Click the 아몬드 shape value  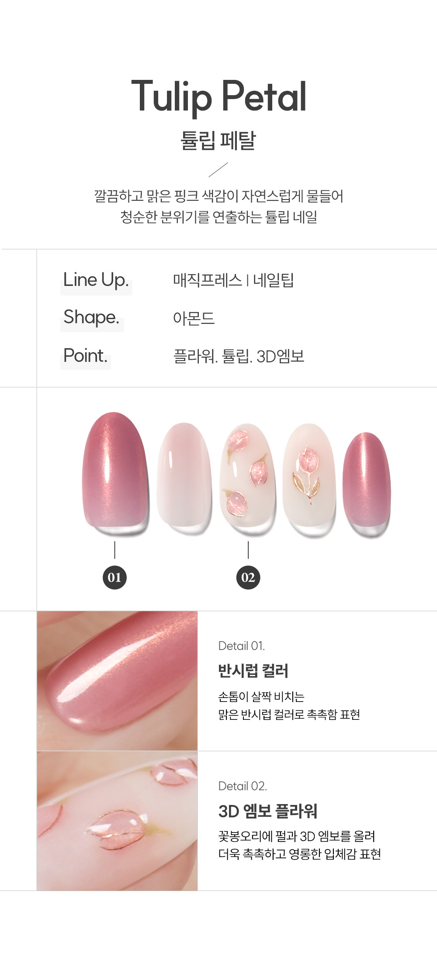[194, 318]
